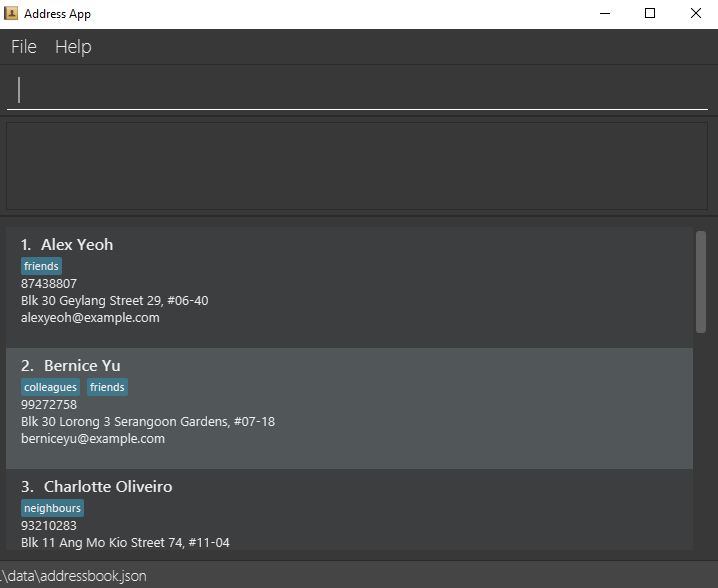The height and width of the screenshot is (588, 718).
Task: Click Bernice Yu's phone number 99272758
Action: point(49,405)
